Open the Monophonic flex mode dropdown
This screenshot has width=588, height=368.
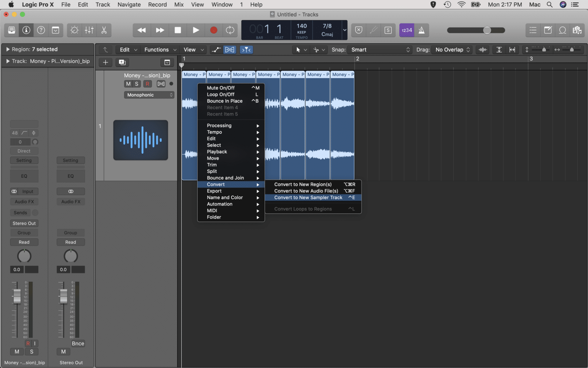149,95
